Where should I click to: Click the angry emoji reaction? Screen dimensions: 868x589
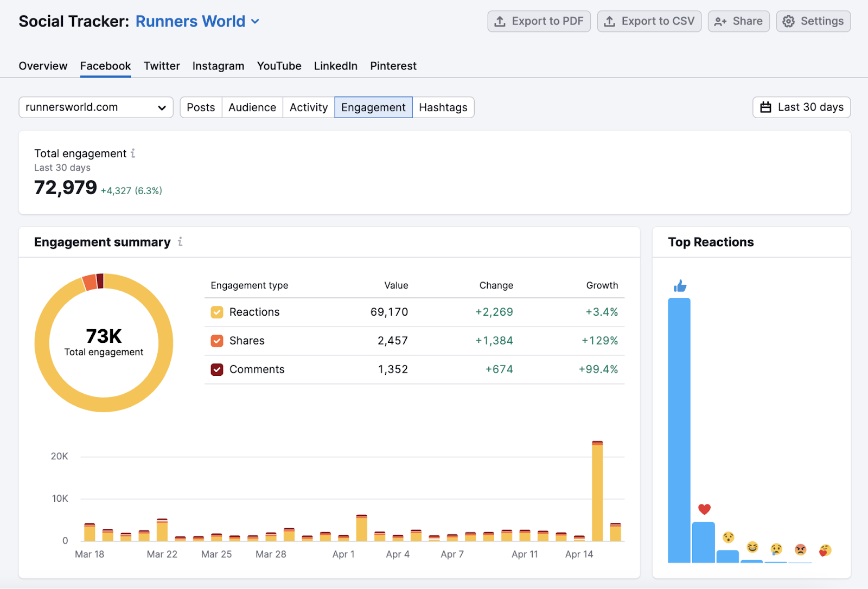[800, 549]
